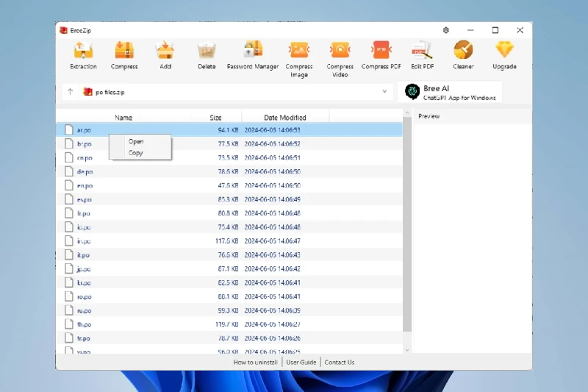
Task: Click the 119.7 KB size cell
Action: [226, 324]
